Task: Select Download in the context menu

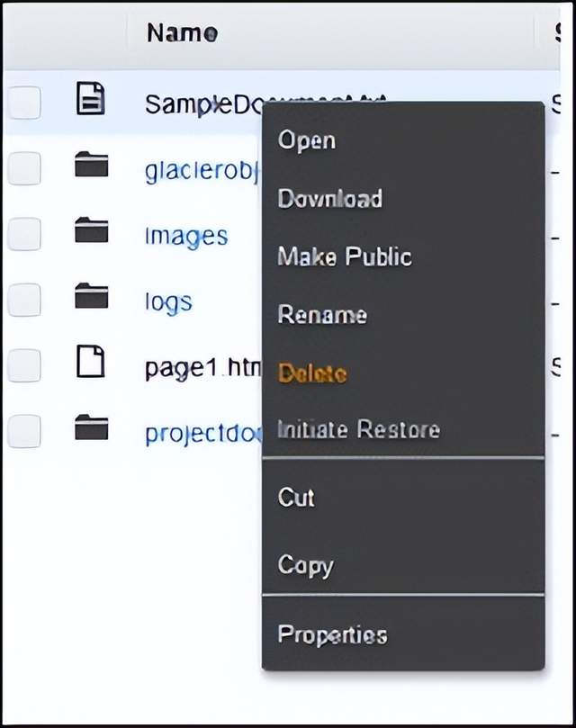Action: [329, 199]
